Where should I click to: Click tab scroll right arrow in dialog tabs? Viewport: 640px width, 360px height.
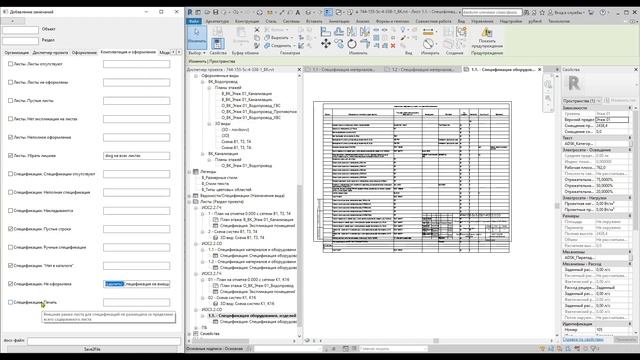179,52
